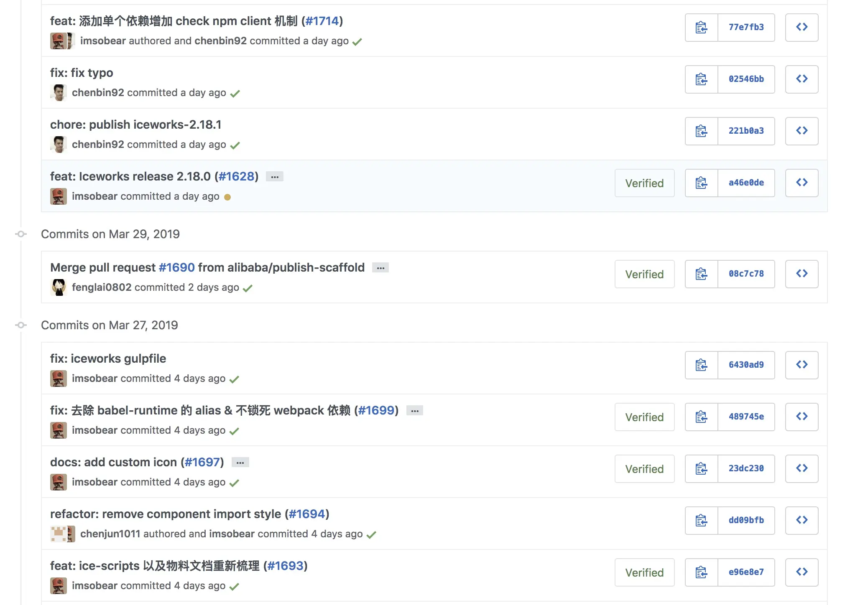Open chenbin92 author link on publish iceworks-2.18.1

pyautogui.click(x=98, y=145)
